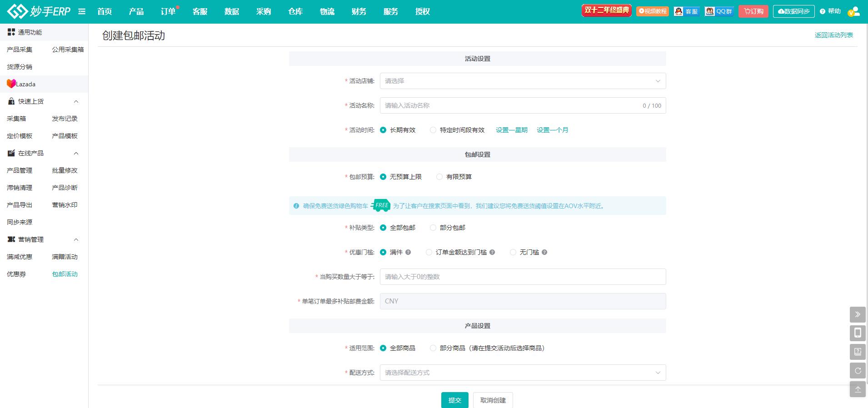868x408 pixels.
Task: Open the 活动店铺 dropdown
Action: pos(523,81)
